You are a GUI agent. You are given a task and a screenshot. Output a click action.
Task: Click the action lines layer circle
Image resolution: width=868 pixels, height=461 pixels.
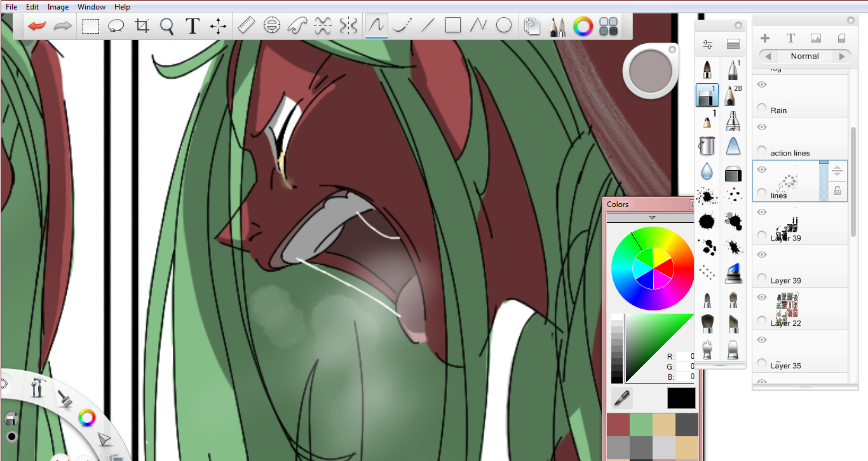[x=762, y=150]
